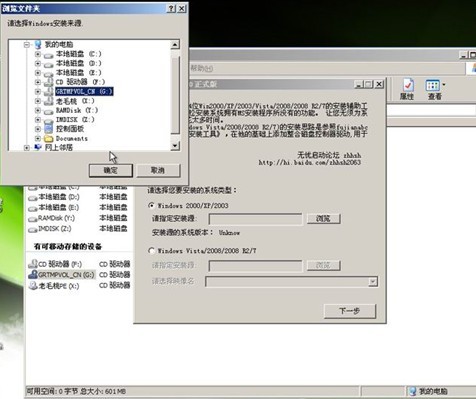Expand the GRTMPVOL_CN (G:) tree node
The height and width of the screenshot is (399, 476).
tap(38, 91)
